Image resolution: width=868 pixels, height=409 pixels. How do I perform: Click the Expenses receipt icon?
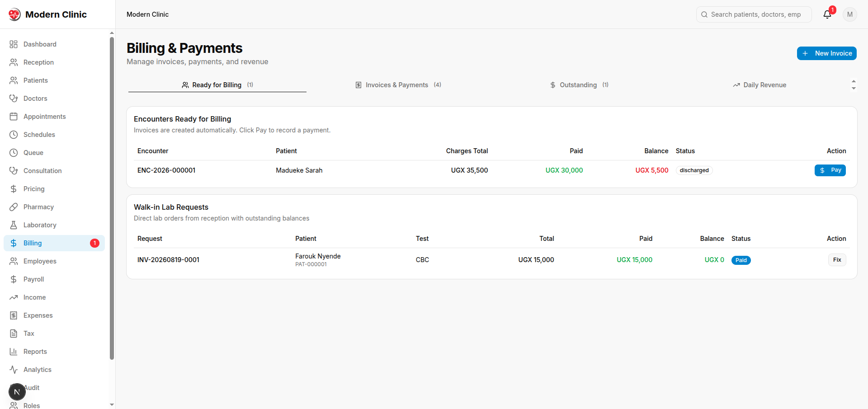(x=14, y=315)
